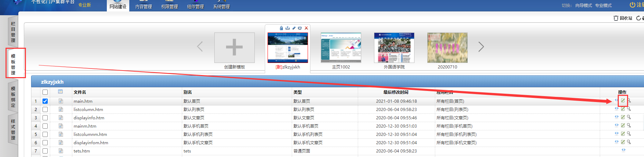Uncheck the main.htm row checkbox

click(45, 101)
